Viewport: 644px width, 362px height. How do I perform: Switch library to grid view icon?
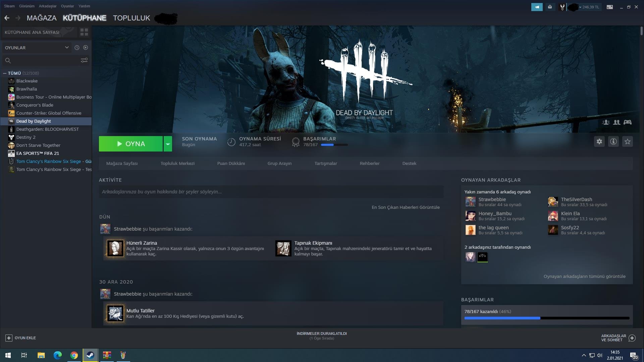tap(84, 32)
